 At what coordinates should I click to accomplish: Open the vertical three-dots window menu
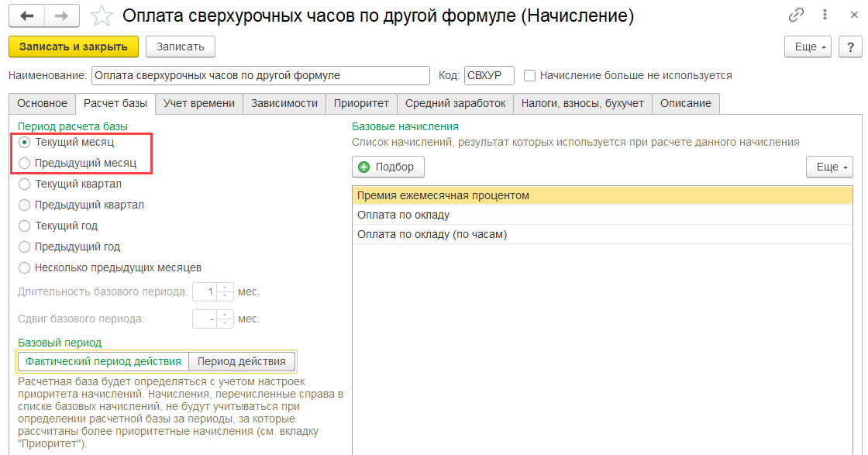click(826, 15)
